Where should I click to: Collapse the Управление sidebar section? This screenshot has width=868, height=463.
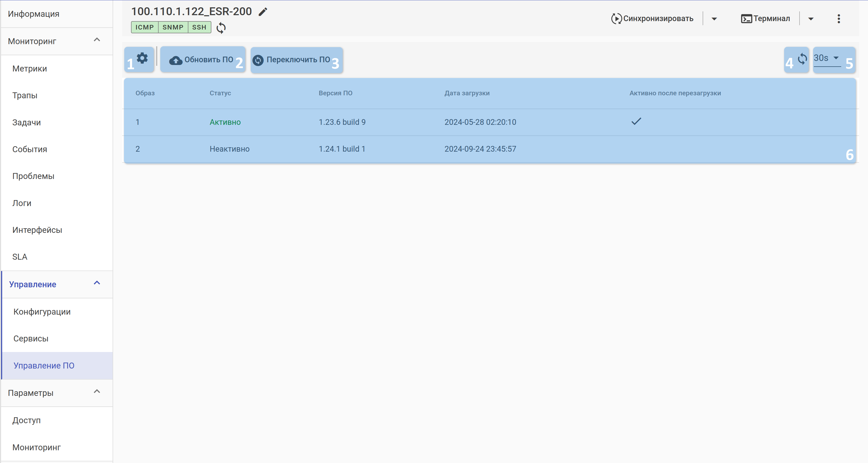[97, 283]
